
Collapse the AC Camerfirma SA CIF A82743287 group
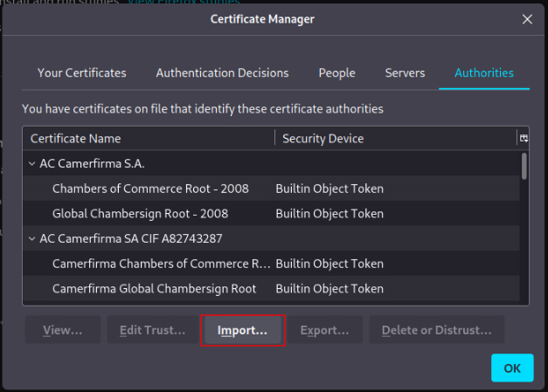[32, 238]
